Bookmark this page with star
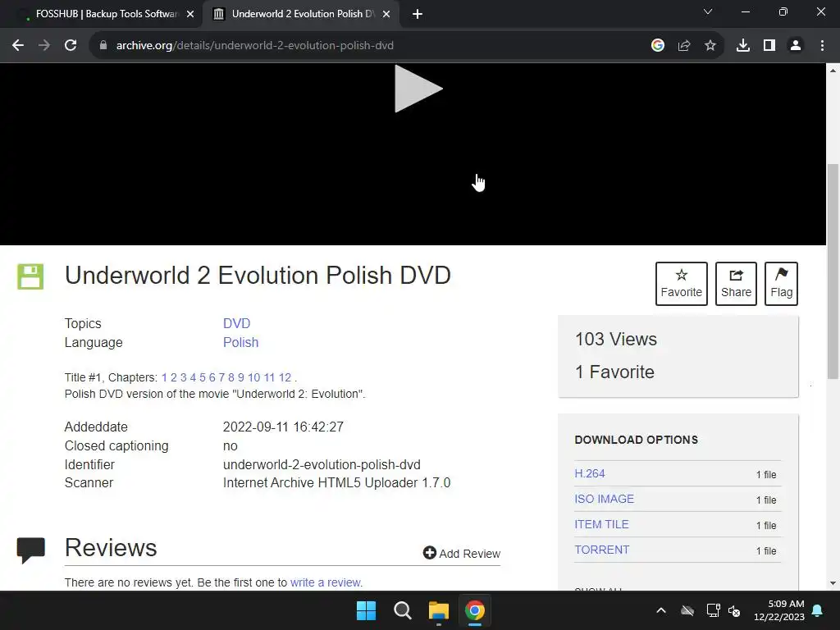The height and width of the screenshot is (630, 840). point(710,46)
